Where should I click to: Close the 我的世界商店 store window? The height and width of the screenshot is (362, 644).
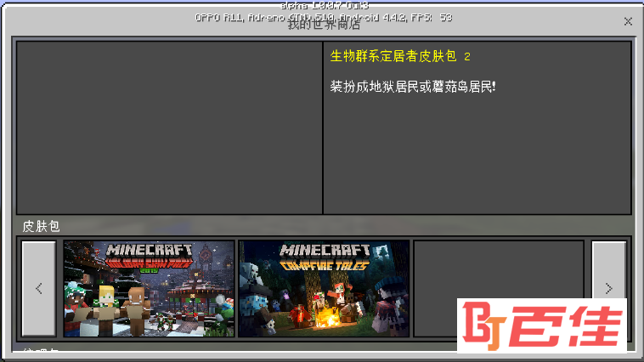tap(628, 21)
